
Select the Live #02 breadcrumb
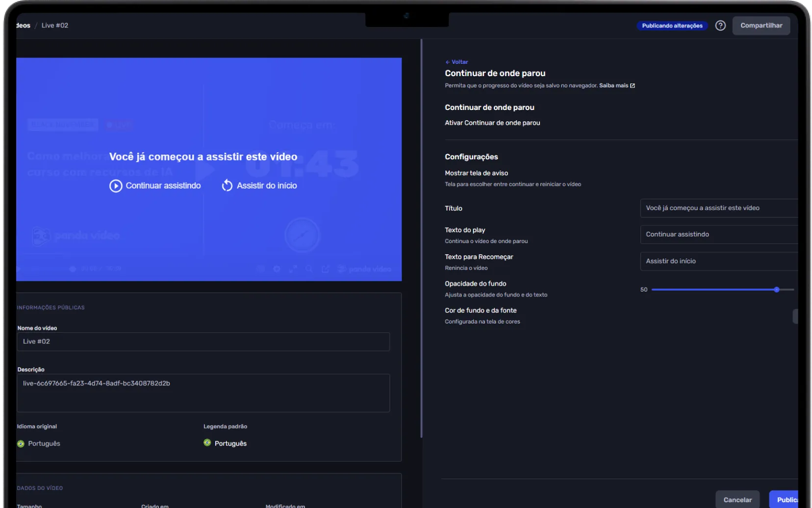point(55,26)
